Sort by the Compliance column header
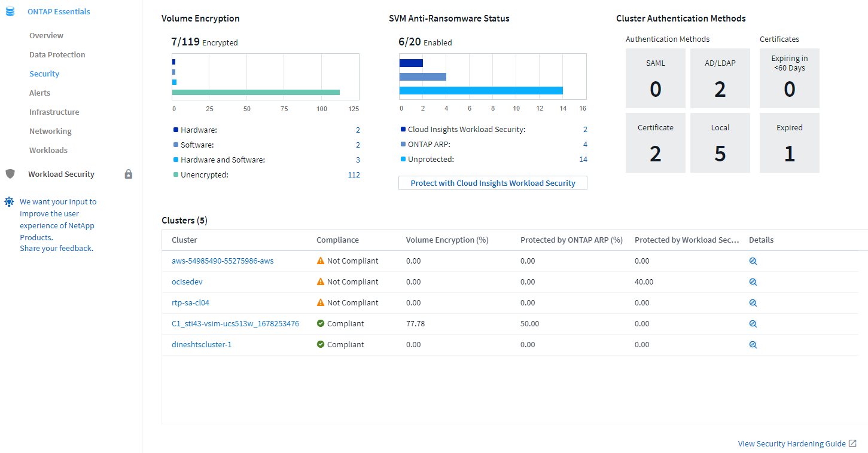Screen dimensions: 868x453 click(337, 240)
